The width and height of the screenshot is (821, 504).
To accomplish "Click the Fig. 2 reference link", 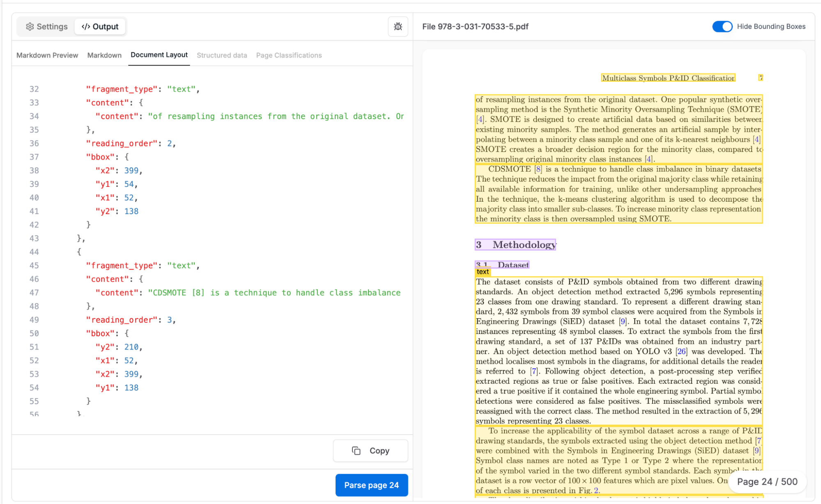I will 596,490.
